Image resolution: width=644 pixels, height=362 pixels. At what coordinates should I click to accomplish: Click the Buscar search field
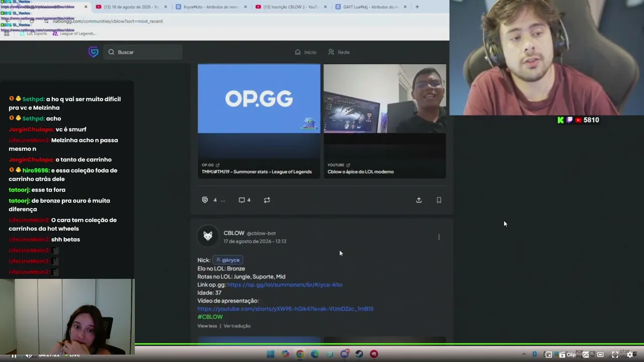tap(143, 52)
